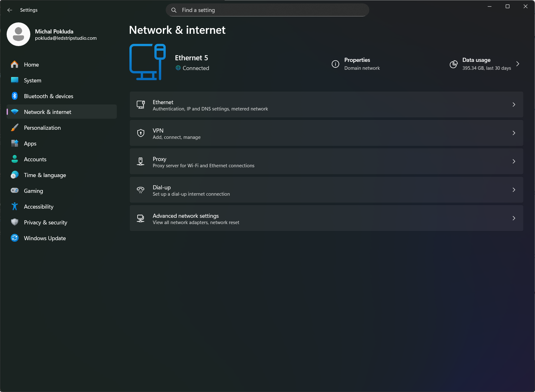Click the Gaming controller icon
This screenshot has height=392, width=535.
point(15,191)
